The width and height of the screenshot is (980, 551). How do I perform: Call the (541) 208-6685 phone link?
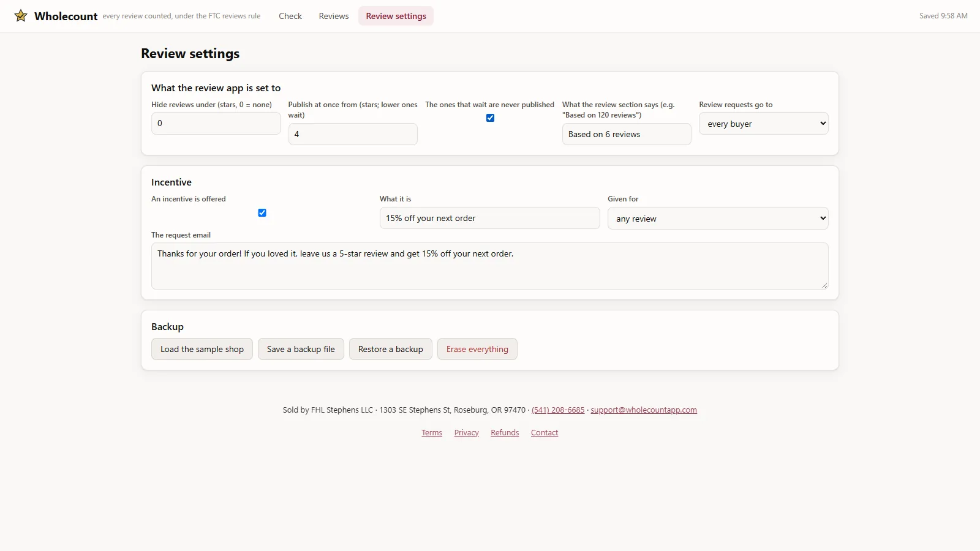tap(558, 410)
